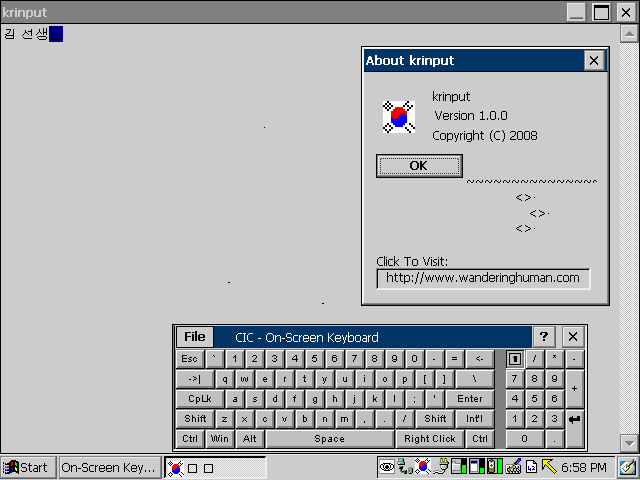Tap the letter m key

[345, 419]
